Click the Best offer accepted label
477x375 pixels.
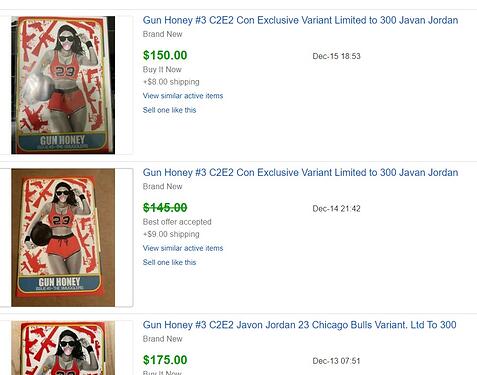click(x=177, y=222)
